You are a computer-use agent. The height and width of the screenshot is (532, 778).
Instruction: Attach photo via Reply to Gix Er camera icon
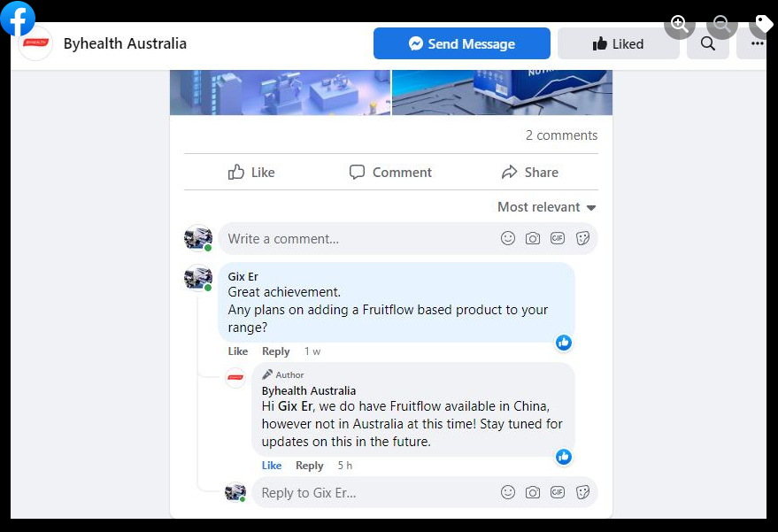point(533,492)
